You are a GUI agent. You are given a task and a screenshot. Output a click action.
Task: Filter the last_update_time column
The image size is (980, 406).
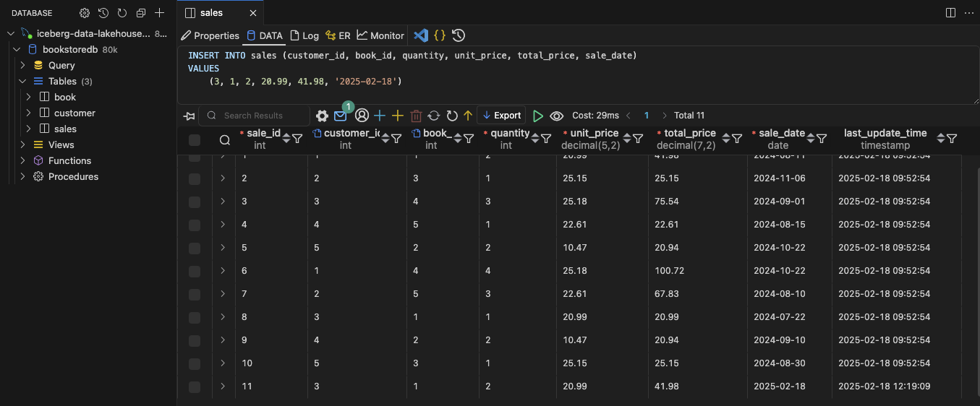pos(952,138)
